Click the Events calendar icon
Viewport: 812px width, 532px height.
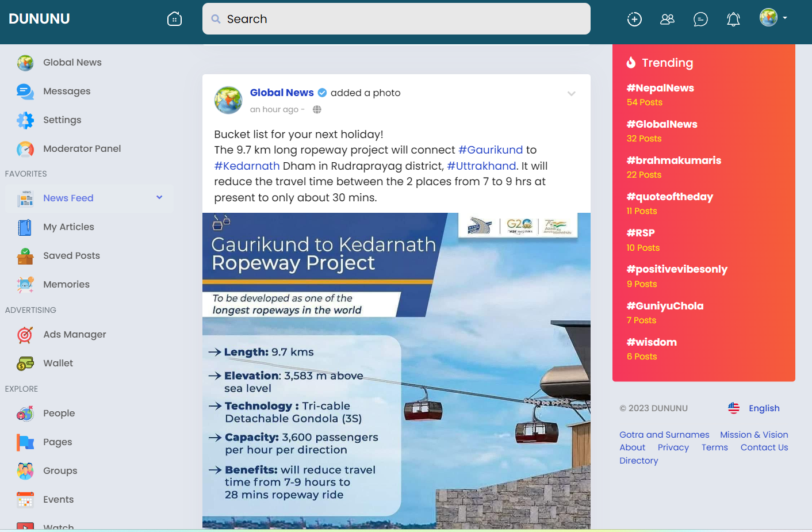[x=25, y=500]
